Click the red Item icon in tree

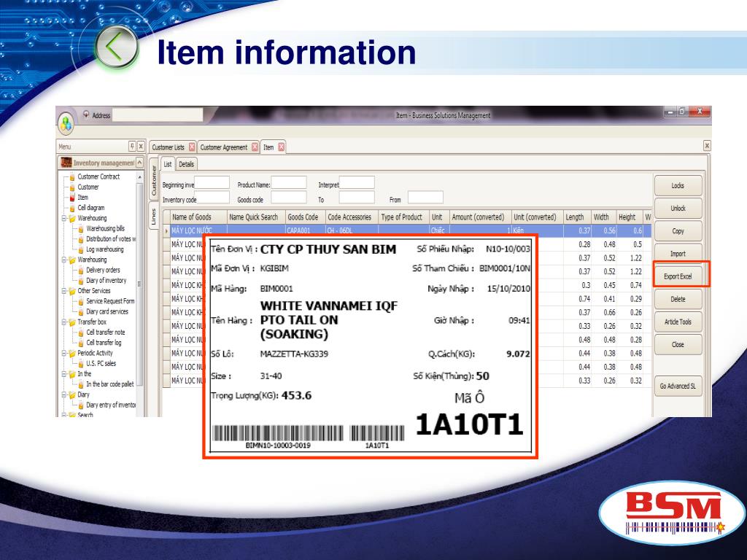72,197
